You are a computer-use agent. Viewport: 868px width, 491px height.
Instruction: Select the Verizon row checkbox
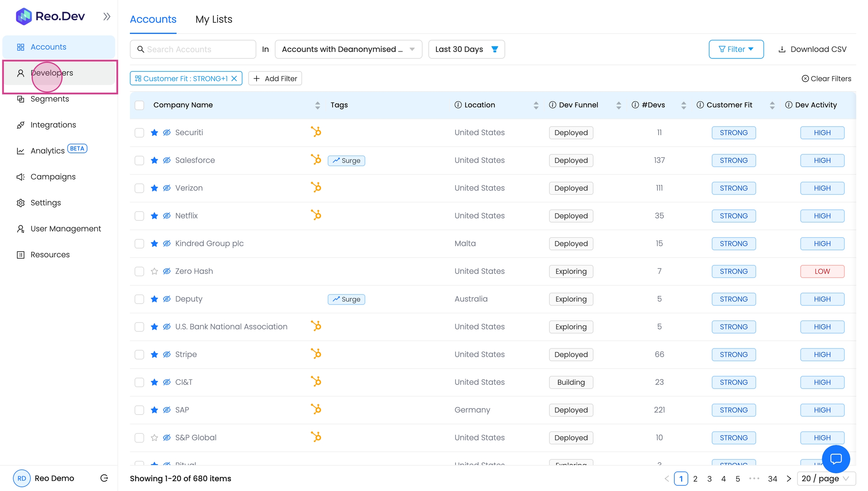tap(139, 188)
